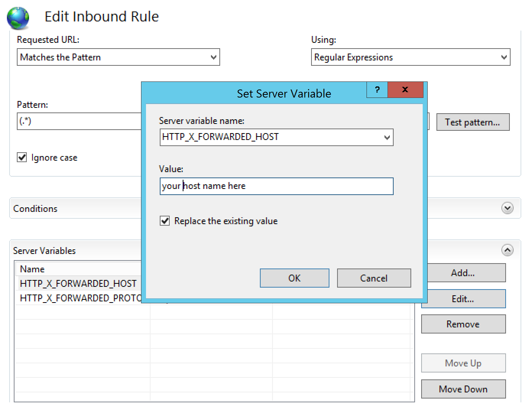Click the Conditions section title
Image resolution: width=532 pixels, height=410 pixels.
(x=35, y=208)
